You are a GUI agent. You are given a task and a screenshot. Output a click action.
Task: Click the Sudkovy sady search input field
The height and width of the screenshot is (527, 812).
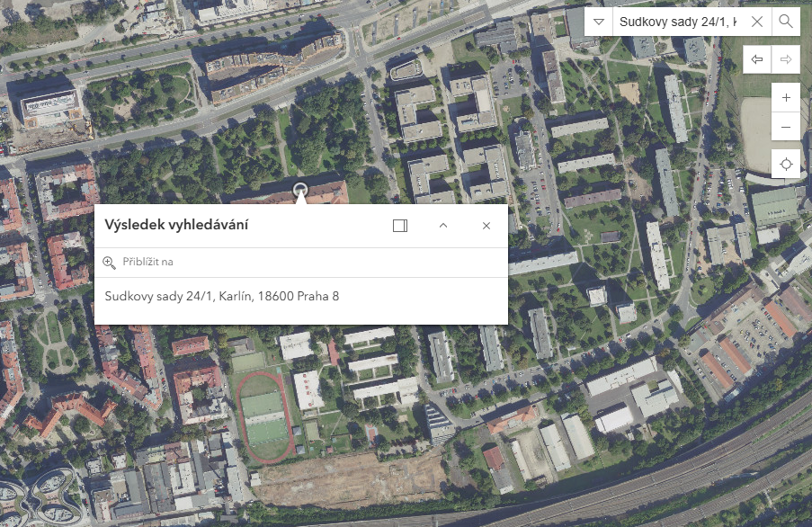(x=677, y=22)
